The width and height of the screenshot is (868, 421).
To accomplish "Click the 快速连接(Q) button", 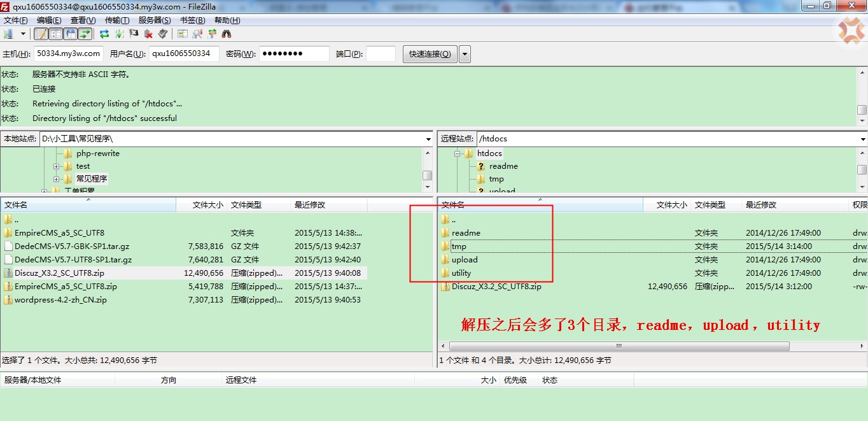I will coord(430,54).
